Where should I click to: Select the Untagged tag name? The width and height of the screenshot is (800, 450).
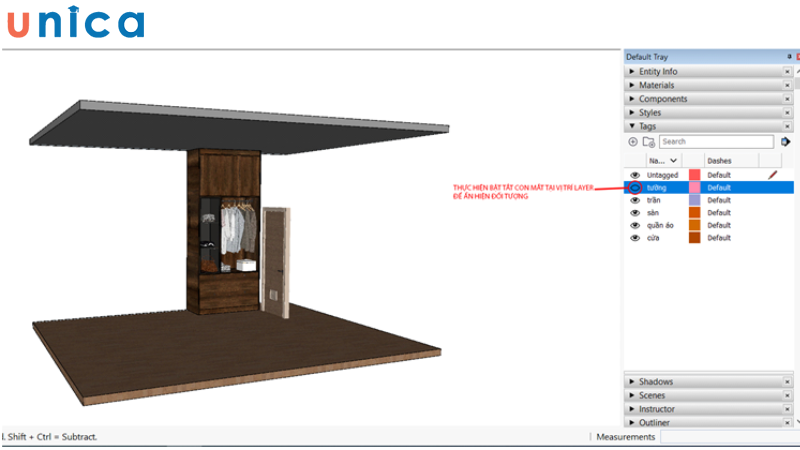[662, 175]
